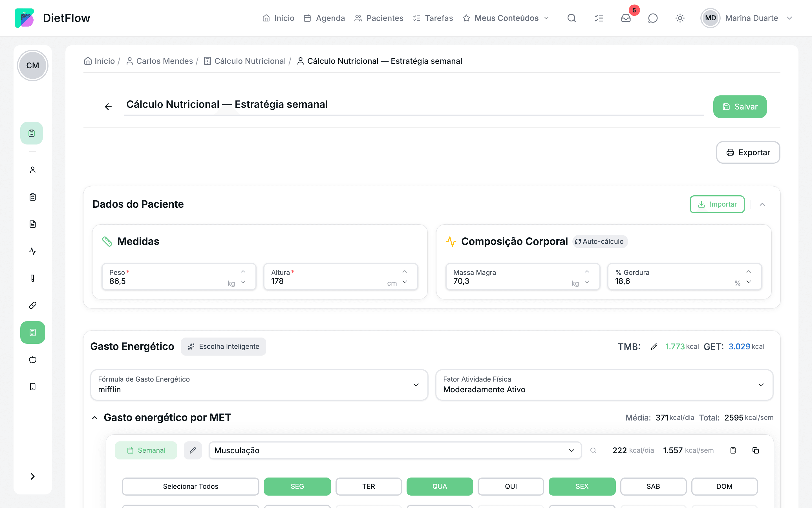812x508 pixels.
Task: Open the chat bubble icon
Action: (x=653, y=18)
